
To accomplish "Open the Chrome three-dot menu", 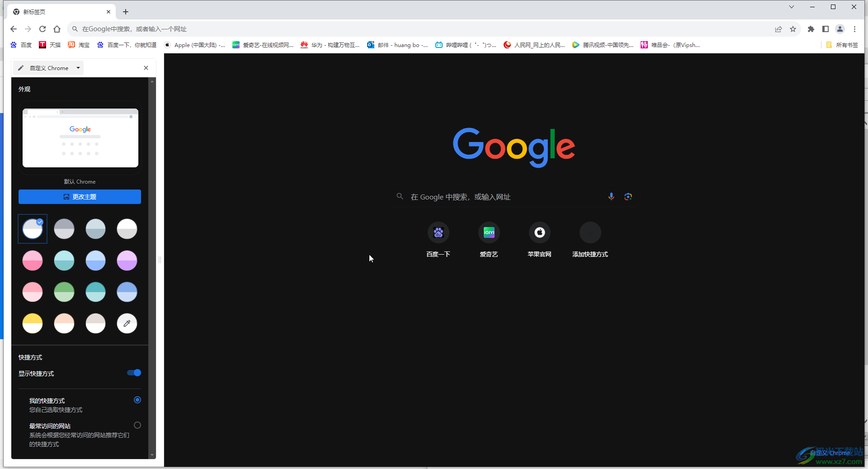I will tap(854, 29).
